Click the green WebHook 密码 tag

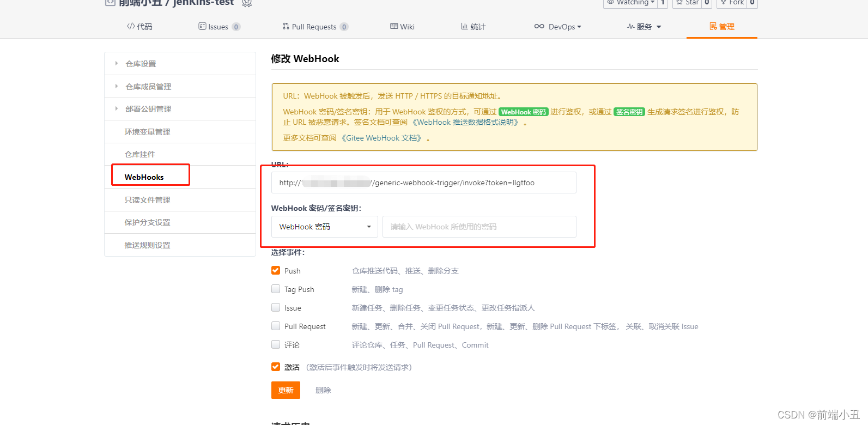524,112
